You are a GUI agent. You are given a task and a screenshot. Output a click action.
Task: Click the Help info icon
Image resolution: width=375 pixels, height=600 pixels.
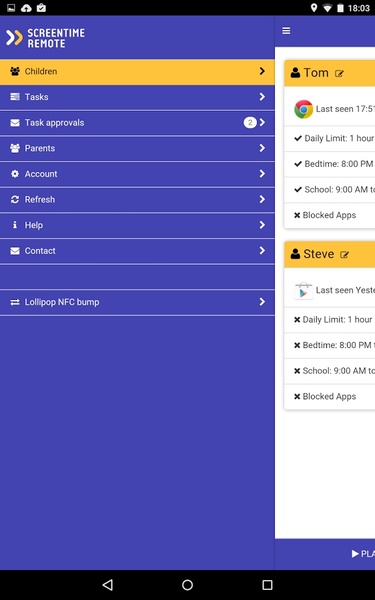(15, 225)
